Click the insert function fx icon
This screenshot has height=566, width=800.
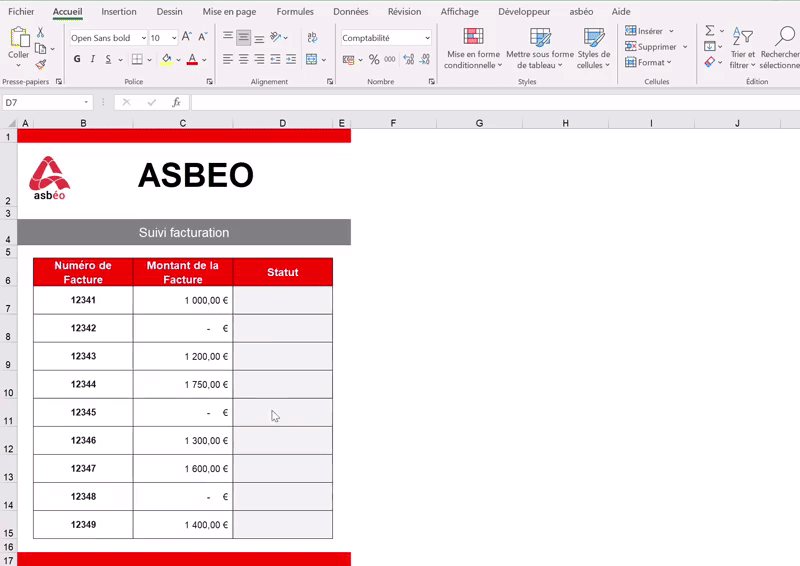[x=176, y=103]
